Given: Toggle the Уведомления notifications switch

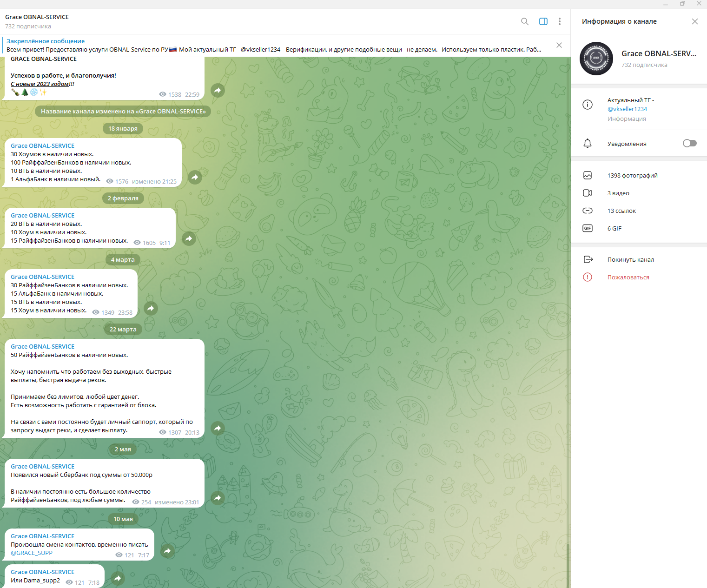Looking at the screenshot, I should (x=690, y=143).
